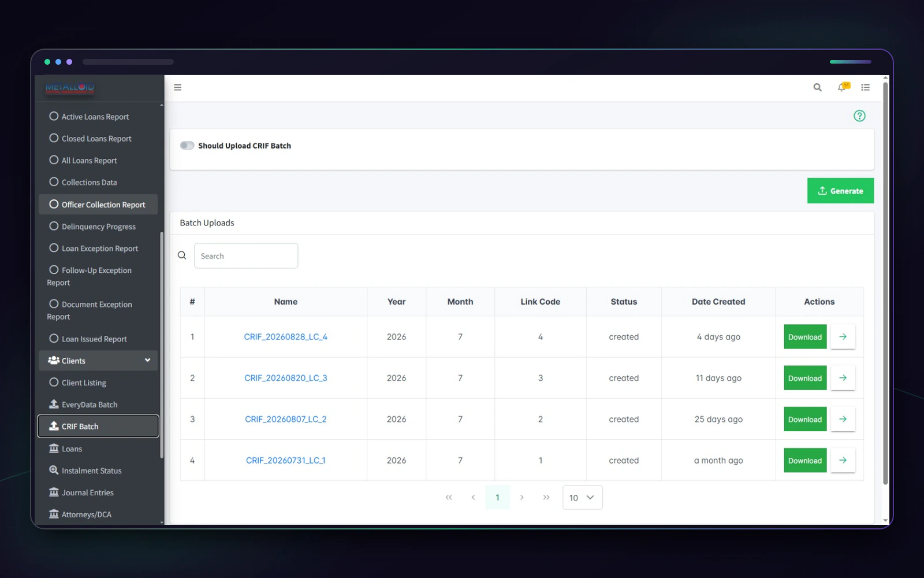Open the rows per page dropdown
The image size is (924, 578).
click(x=582, y=497)
